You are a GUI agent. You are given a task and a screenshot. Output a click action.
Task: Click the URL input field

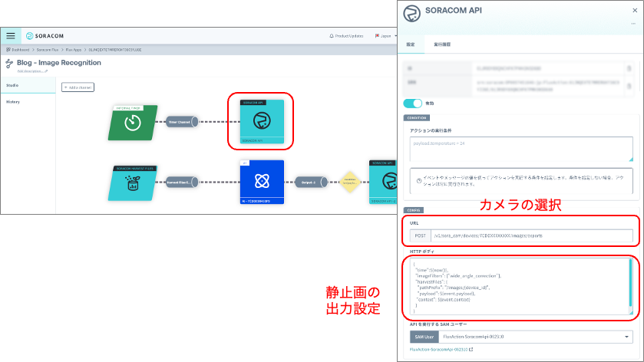tap(531, 236)
